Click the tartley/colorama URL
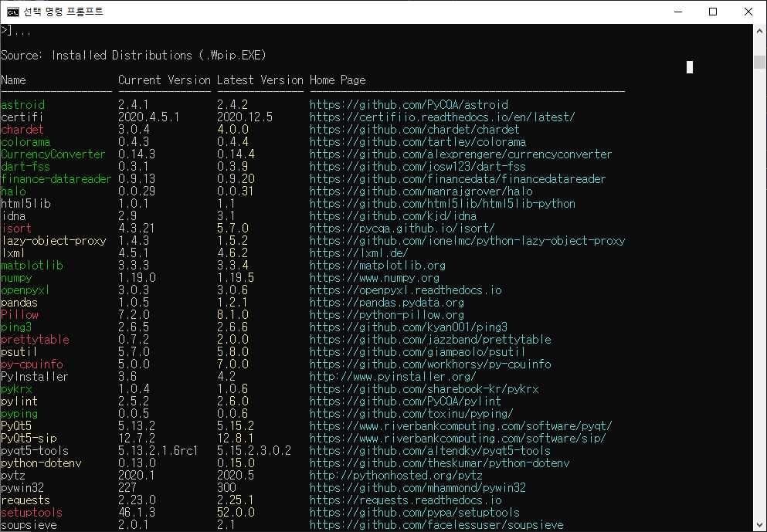Screen dimensions: 767x532 point(418,142)
